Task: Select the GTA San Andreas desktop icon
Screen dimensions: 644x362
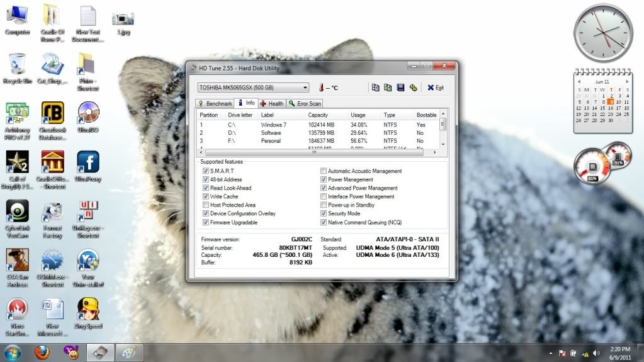Action: click(17, 268)
